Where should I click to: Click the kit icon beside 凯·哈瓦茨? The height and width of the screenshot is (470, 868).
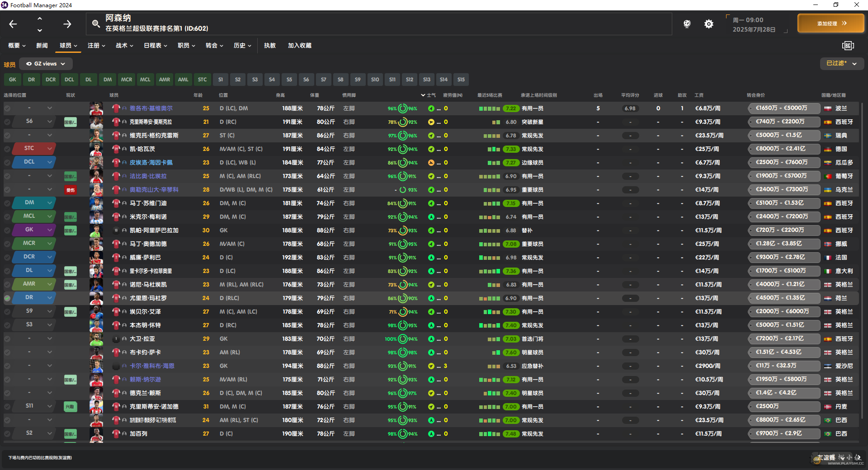116,149
